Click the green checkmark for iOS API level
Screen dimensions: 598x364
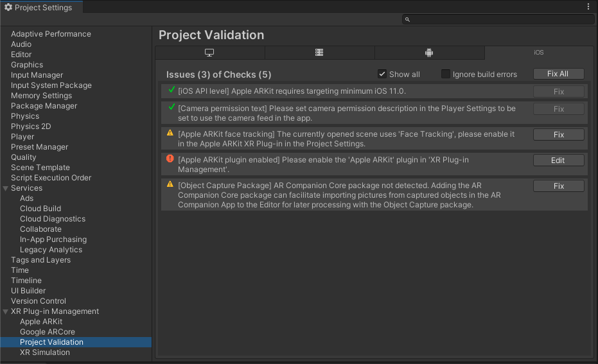[171, 91]
